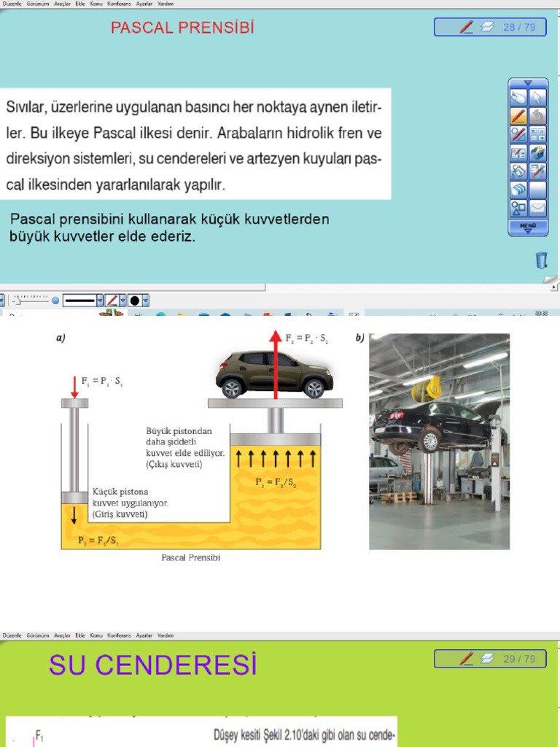
Task: Click the pen thickness slider track
Action: coord(31,301)
